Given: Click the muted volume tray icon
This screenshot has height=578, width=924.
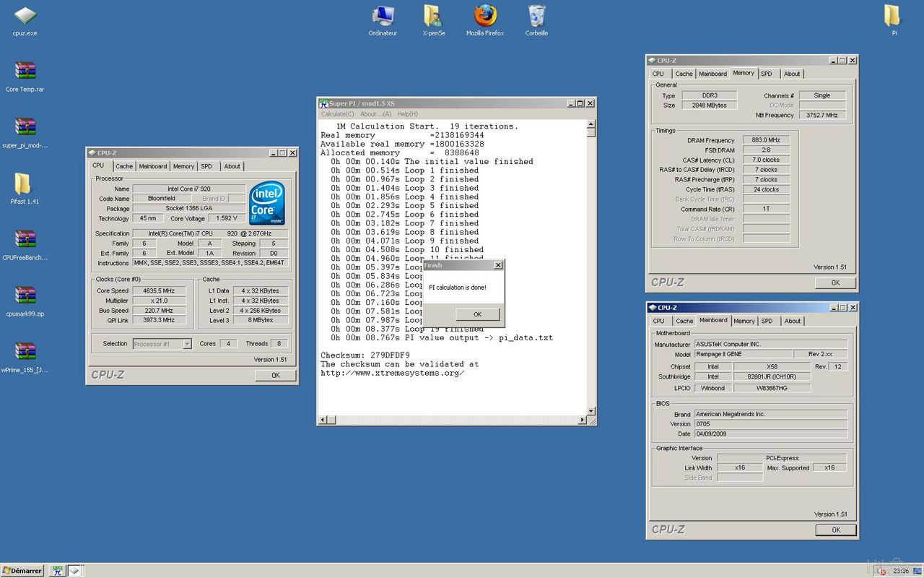Looking at the screenshot, I should click(x=881, y=571).
